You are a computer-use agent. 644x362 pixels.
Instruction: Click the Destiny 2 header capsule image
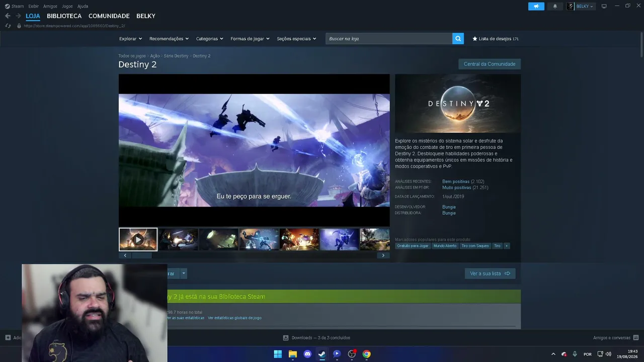[458, 104]
